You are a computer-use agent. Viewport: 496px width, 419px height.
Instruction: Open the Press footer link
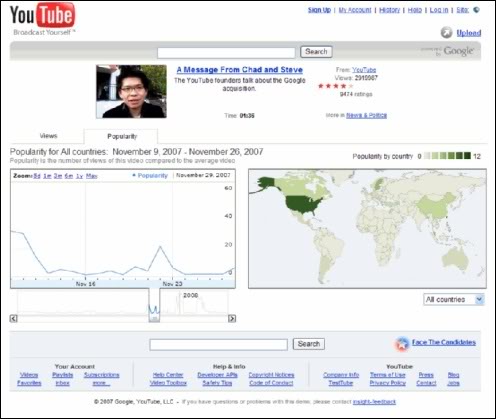coord(426,375)
